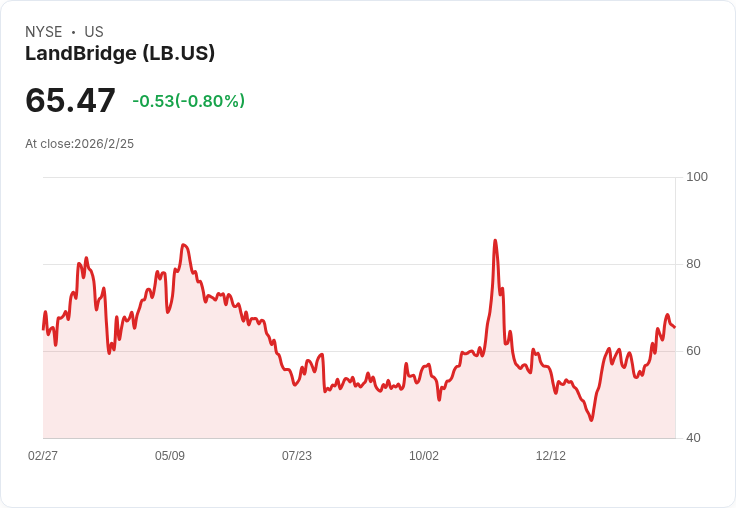Image resolution: width=736 pixels, height=508 pixels.
Task: Click the 02/27 x-axis date label
Action: [43, 455]
